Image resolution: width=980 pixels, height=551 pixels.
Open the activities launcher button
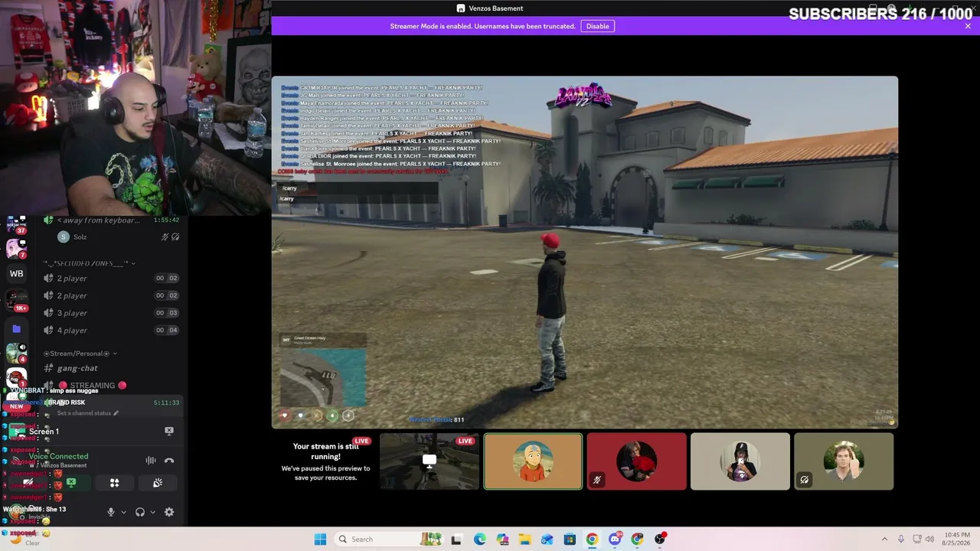click(x=114, y=483)
